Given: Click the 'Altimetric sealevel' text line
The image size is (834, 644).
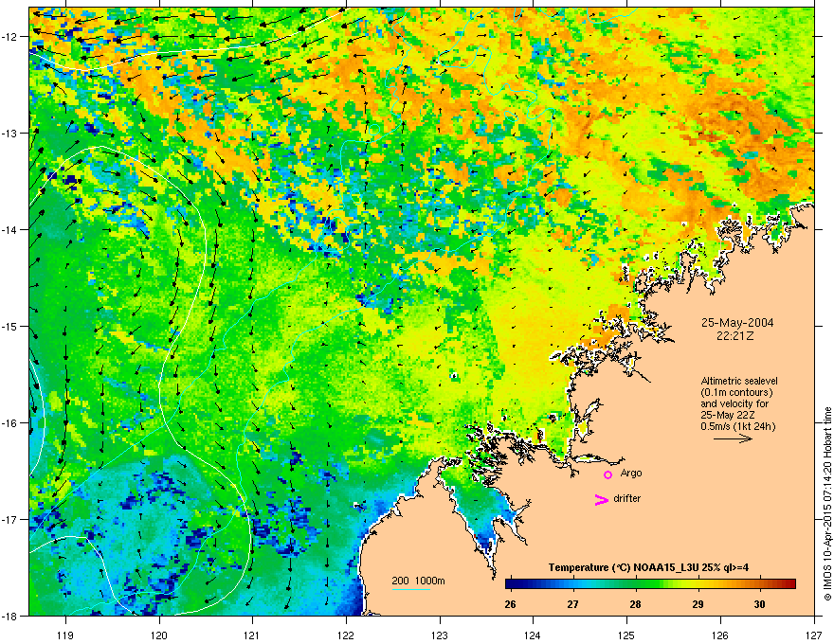Looking at the screenshot, I should (x=739, y=381).
